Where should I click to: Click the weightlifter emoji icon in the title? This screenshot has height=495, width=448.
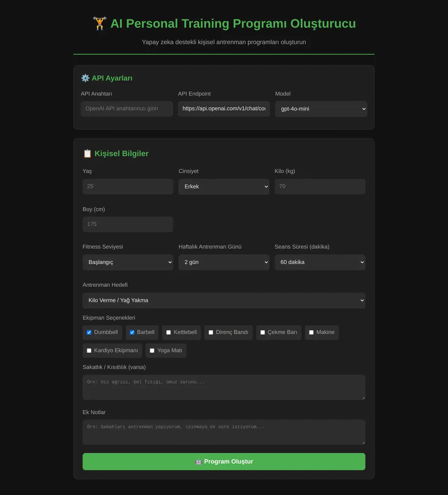(x=100, y=24)
